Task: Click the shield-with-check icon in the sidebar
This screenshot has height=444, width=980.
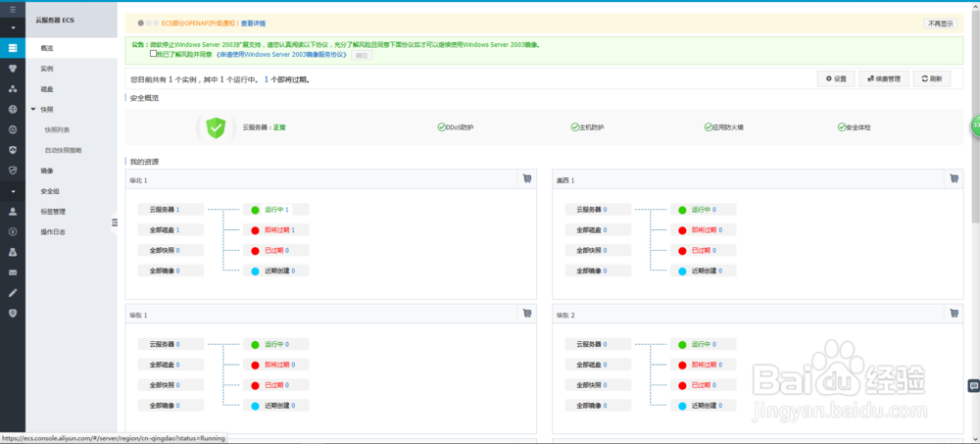Action: [13, 171]
